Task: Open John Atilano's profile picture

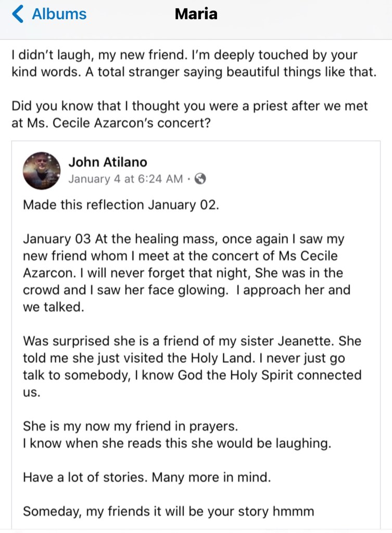Action: [x=42, y=171]
